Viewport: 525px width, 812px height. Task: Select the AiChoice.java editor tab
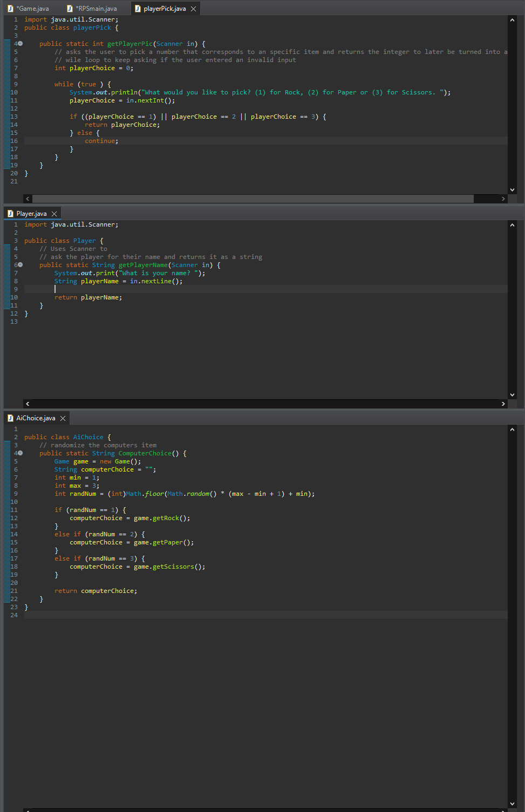pyautogui.click(x=36, y=418)
